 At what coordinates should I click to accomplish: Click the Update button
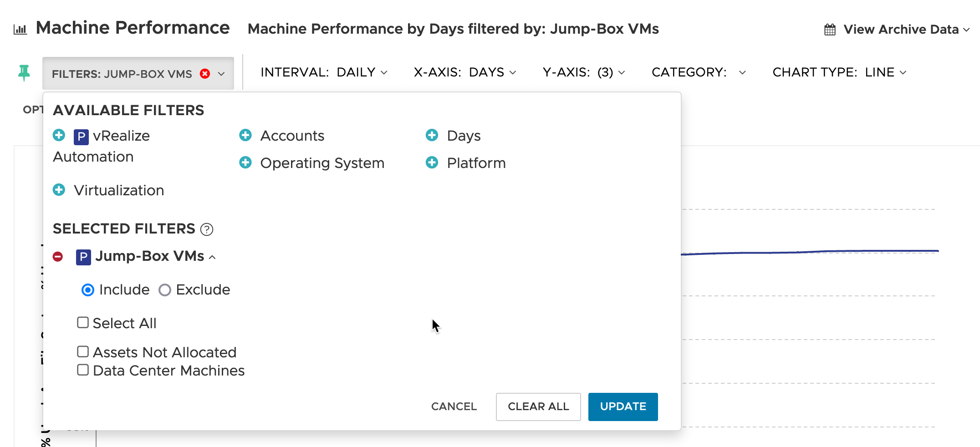click(623, 406)
